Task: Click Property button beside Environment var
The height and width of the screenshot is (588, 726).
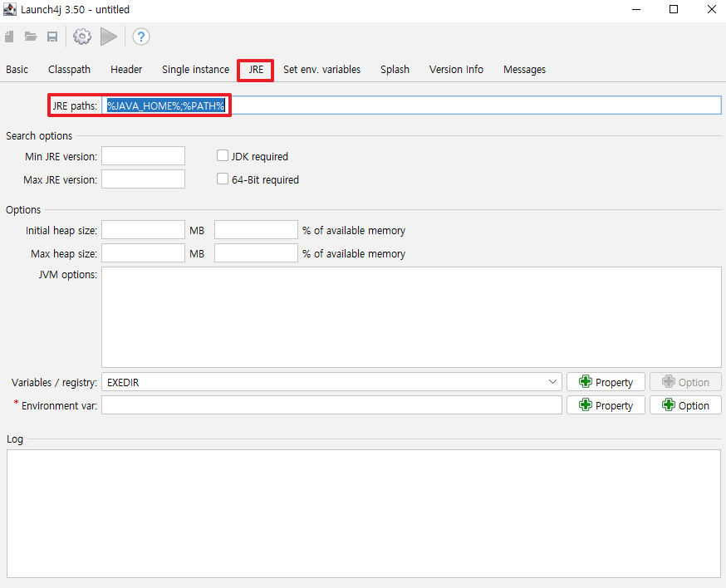Action: pyautogui.click(x=606, y=405)
